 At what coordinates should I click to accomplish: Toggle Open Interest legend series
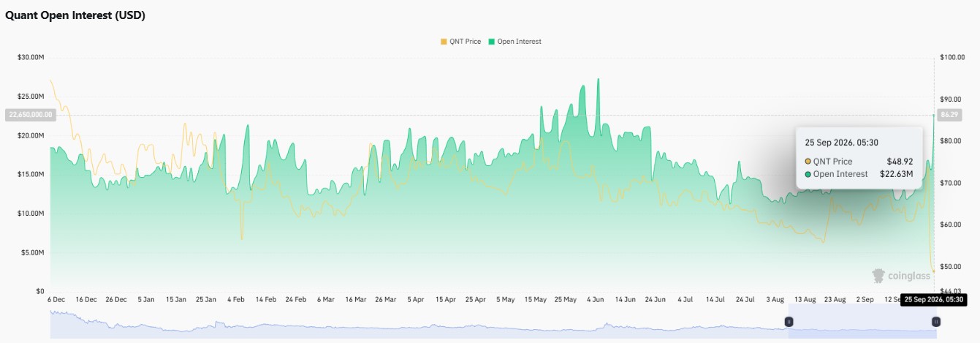coord(515,42)
